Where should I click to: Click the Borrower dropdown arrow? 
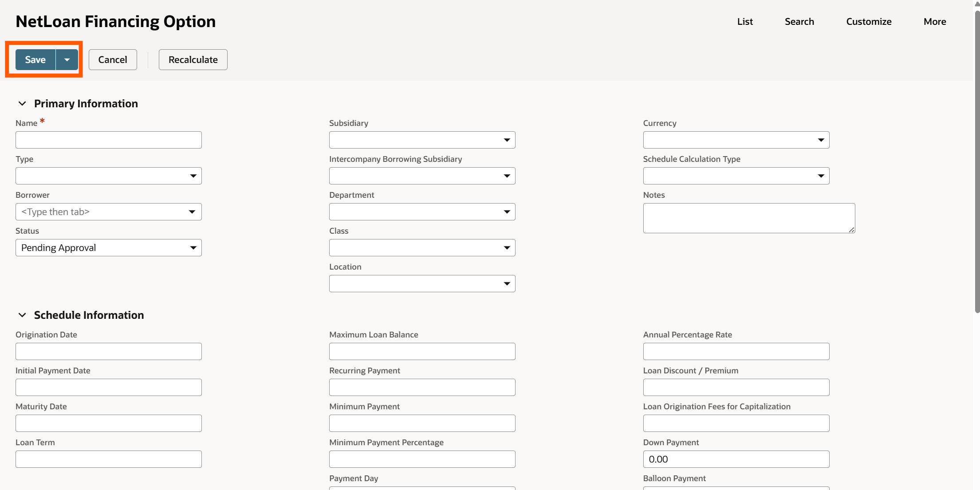[x=192, y=212]
